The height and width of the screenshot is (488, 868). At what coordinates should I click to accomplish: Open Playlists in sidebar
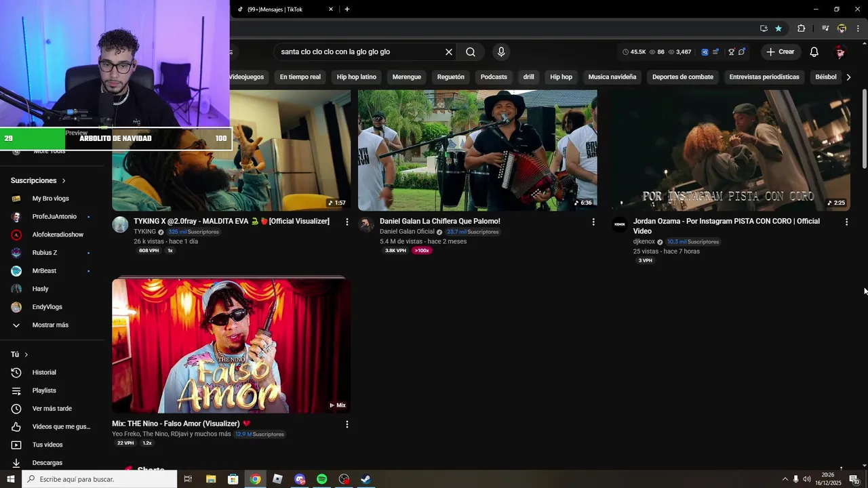point(44,390)
